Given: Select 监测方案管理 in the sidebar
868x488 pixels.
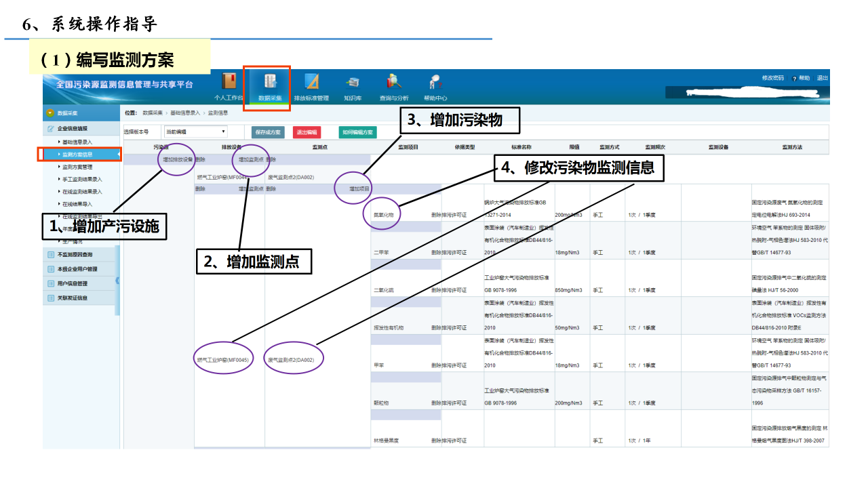Looking at the screenshot, I should click(x=77, y=167).
